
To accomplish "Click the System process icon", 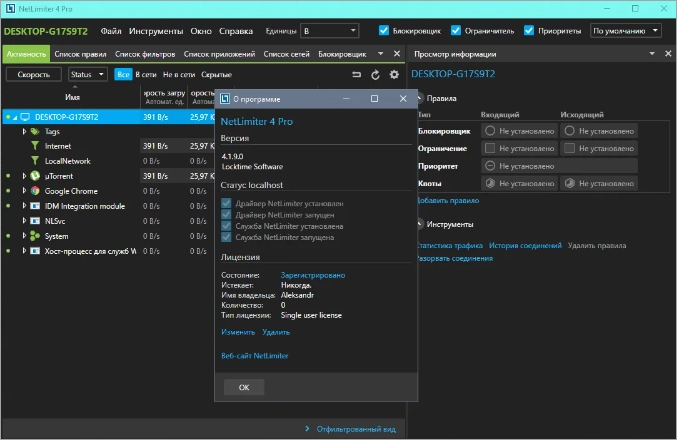I will [35, 236].
